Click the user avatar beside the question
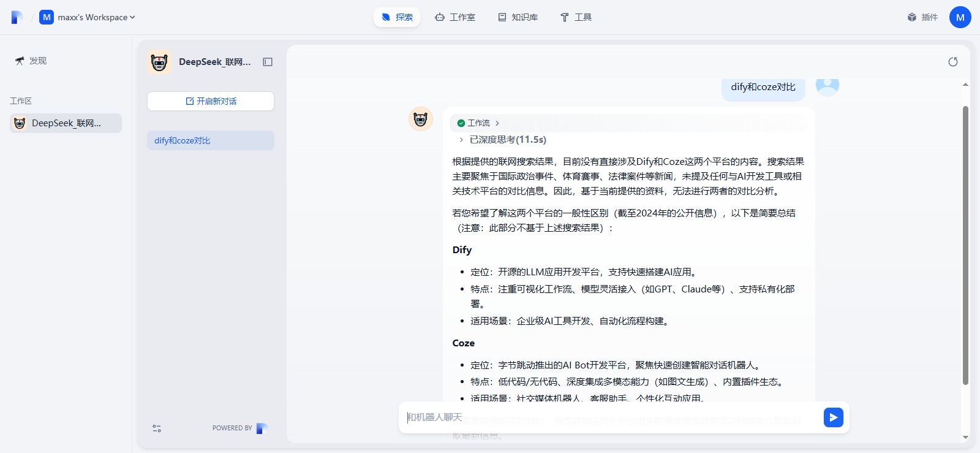This screenshot has width=980, height=453. point(827,87)
